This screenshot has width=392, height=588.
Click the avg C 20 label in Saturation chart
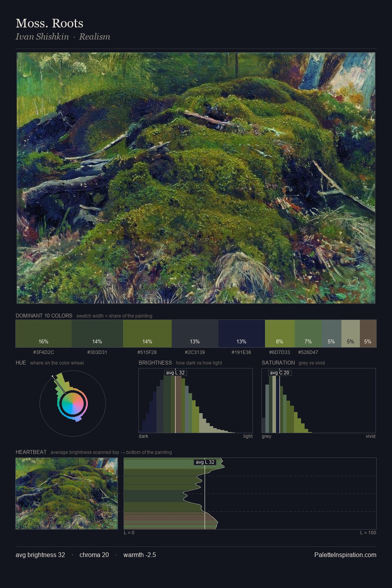click(279, 373)
